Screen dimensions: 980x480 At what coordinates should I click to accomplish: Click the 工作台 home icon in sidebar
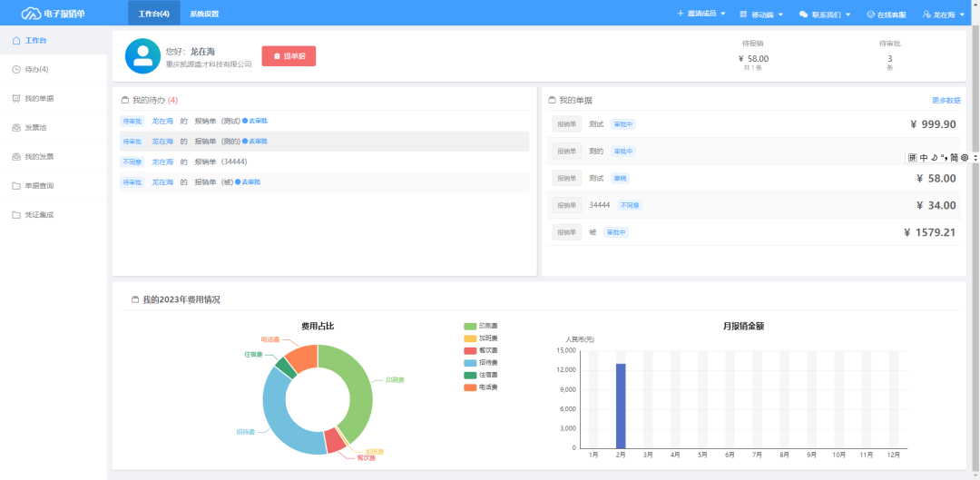point(16,41)
